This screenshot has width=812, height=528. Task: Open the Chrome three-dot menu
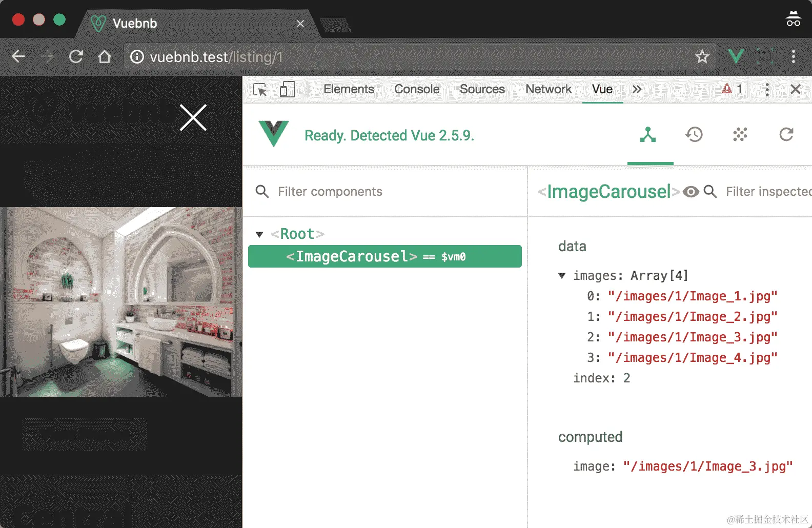click(x=794, y=56)
